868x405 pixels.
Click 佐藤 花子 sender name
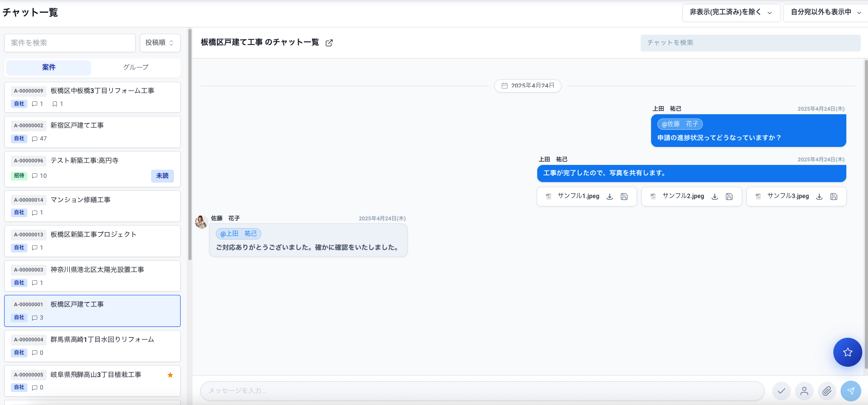[x=226, y=218]
